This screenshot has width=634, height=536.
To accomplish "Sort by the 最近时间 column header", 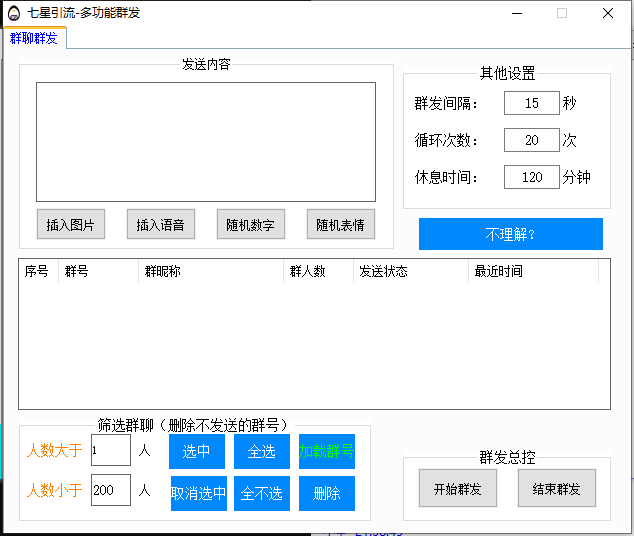I will pyautogui.click(x=533, y=271).
